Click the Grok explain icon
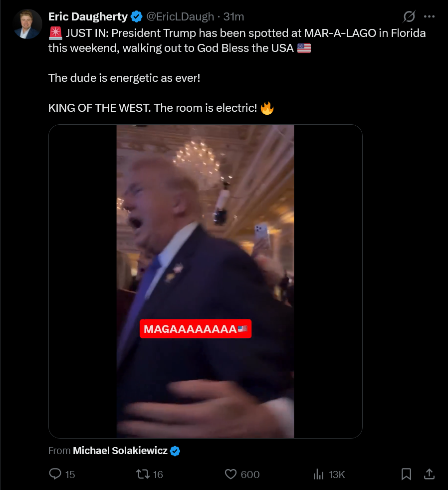 coord(409,16)
